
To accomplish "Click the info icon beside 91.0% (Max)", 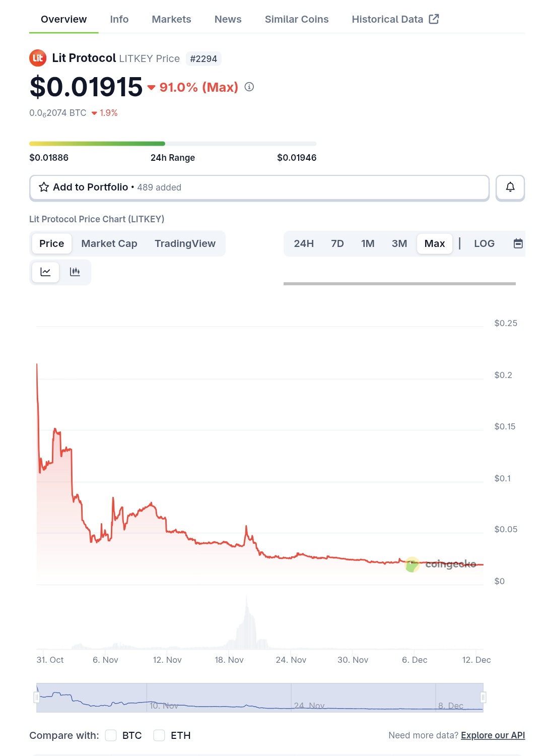I will (x=249, y=87).
